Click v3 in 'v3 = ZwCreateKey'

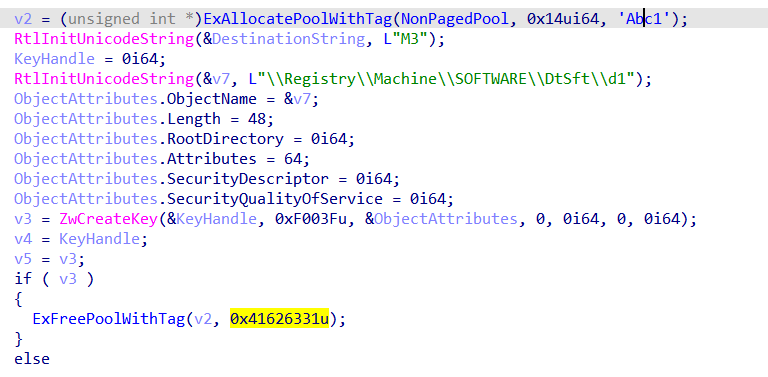pyautogui.click(x=23, y=219)
